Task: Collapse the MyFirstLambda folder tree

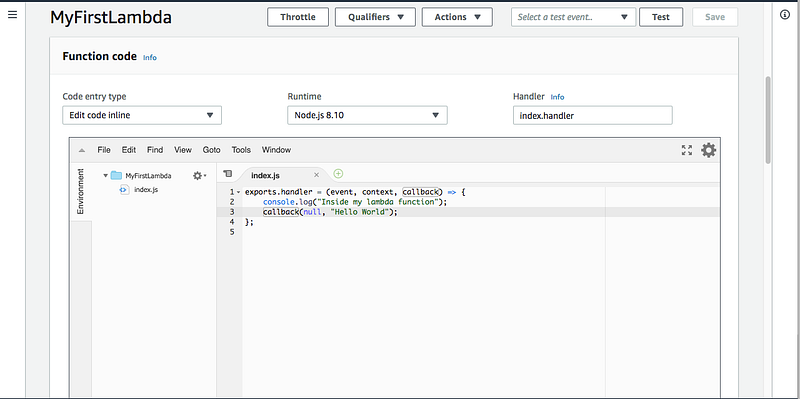Action: pos(106,176)
